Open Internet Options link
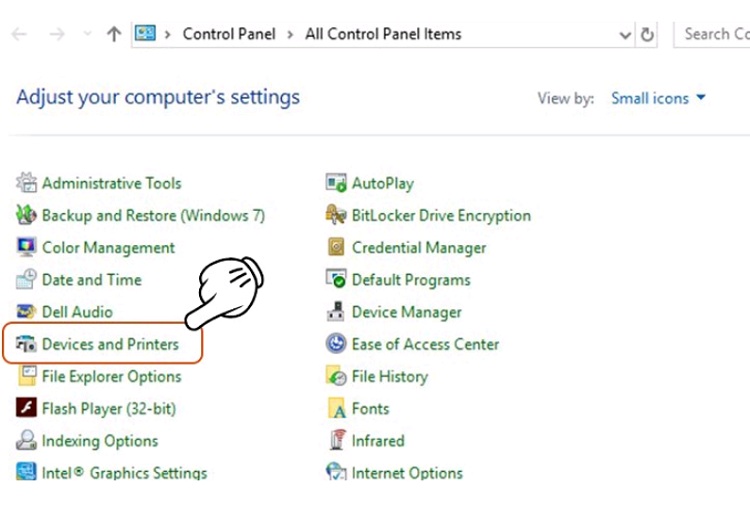750x519 pixels. click(x=408, y=473)
